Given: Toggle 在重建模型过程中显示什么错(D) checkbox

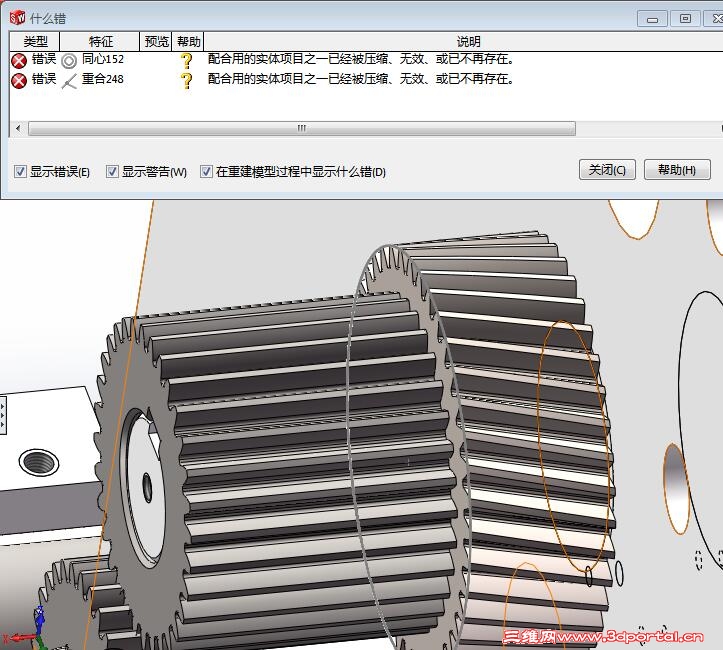Looking at the screenshot, I should click(x=206, y=172).
